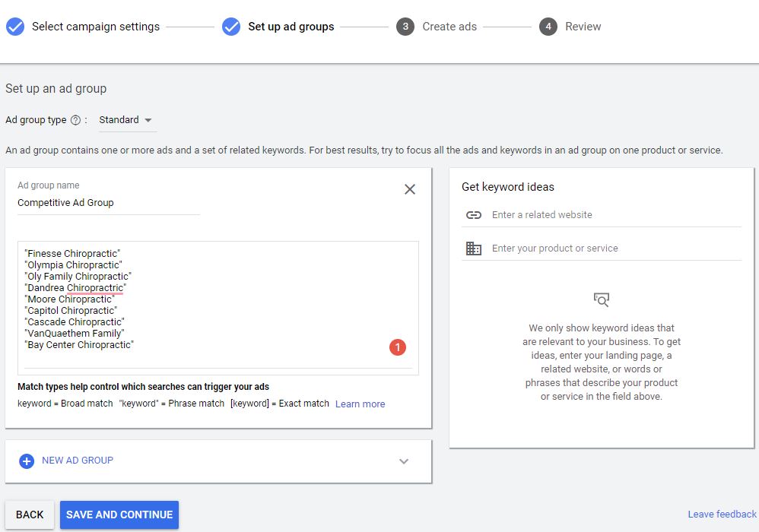759x532 pixels.
Task: Click the keyword search magnifier icon
Action: [602, 299]
